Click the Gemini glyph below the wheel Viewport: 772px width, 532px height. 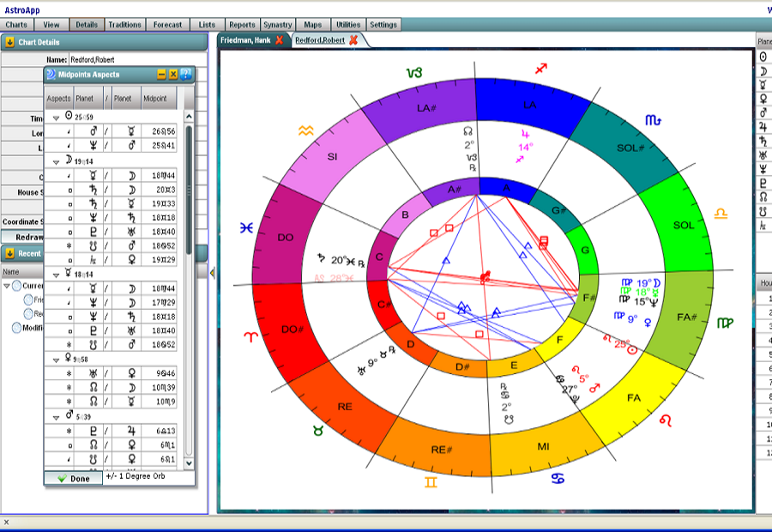[430, 483]
